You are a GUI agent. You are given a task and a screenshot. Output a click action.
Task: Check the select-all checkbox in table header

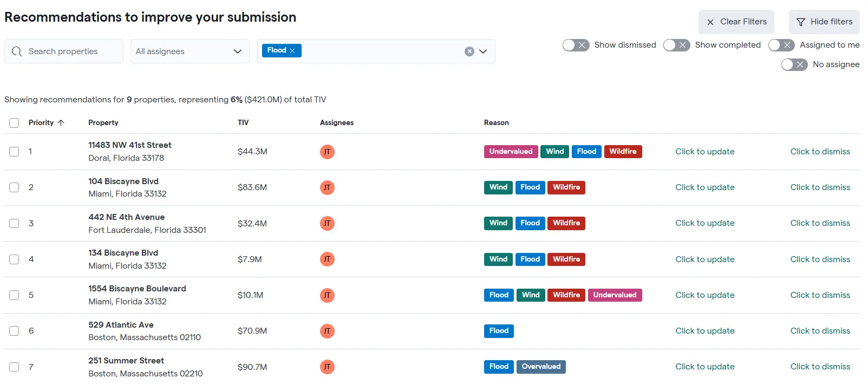click(14, 123)
